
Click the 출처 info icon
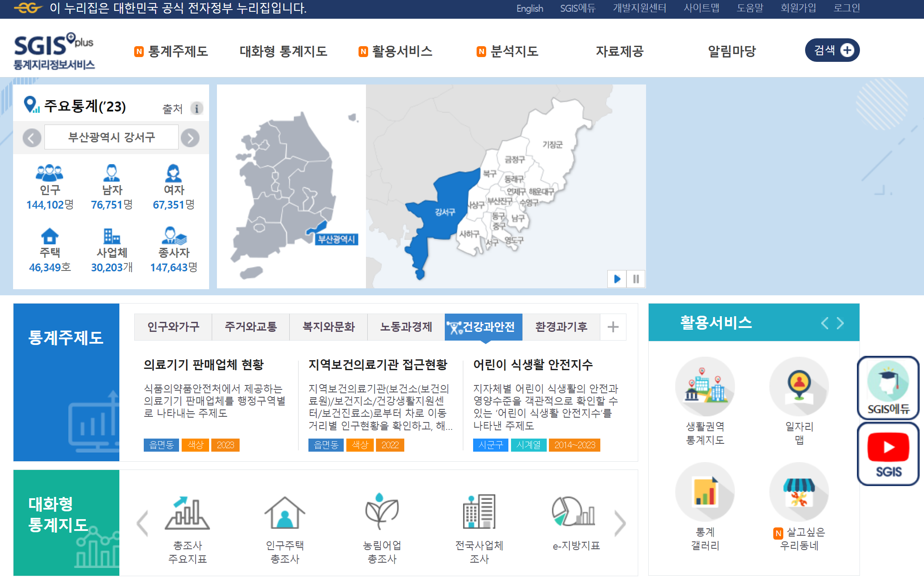(196, 108)
